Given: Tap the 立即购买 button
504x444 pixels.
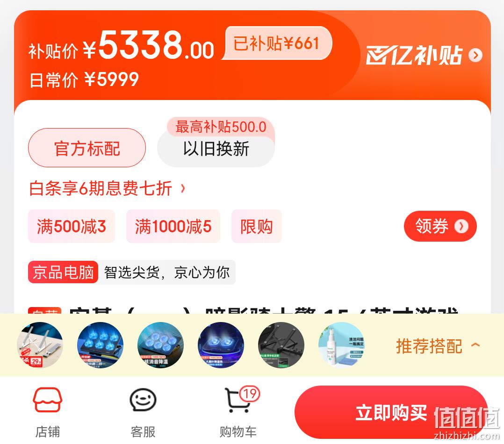Looking at the screenshot, I should (x=391, y=413).
